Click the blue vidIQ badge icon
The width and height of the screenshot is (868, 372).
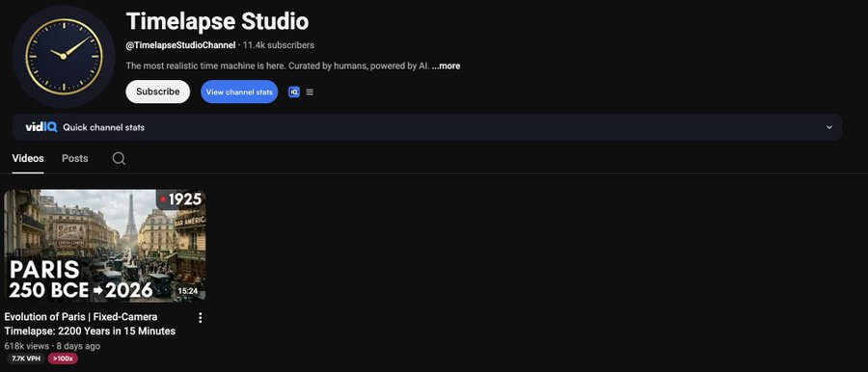(x=294, y=92)
